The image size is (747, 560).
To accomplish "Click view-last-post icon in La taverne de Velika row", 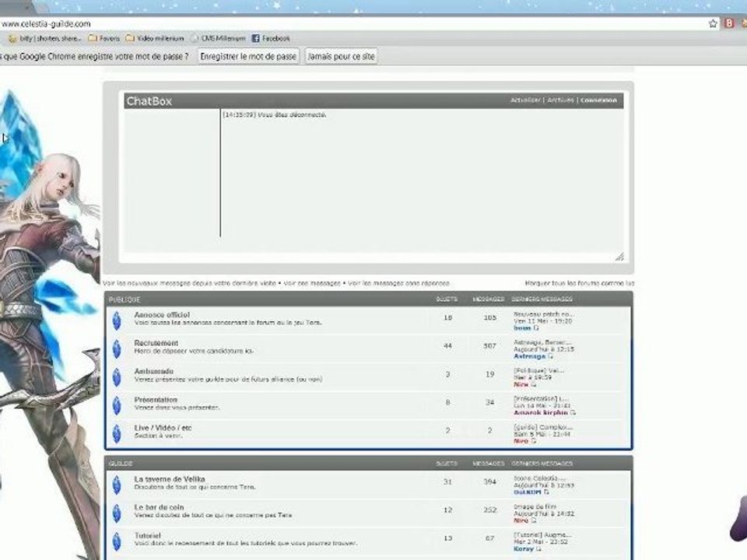I will (x=546, y=492).
